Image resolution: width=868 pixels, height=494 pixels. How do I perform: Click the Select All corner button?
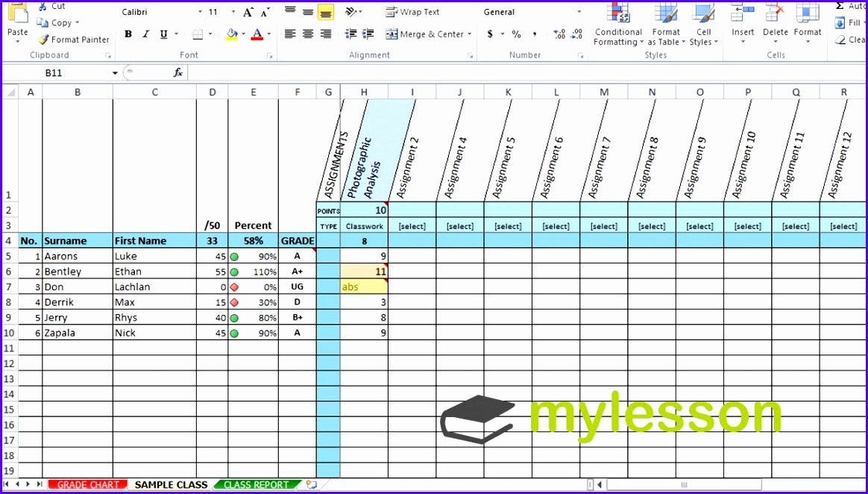pyautogui.click(x=10, y=93)
